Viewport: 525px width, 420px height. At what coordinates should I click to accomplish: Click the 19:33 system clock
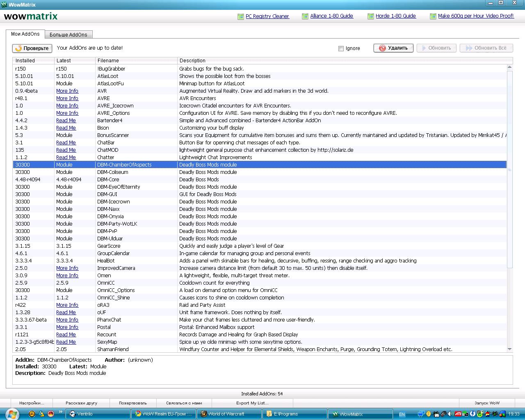pyautogui.click(x=514, y=414)
